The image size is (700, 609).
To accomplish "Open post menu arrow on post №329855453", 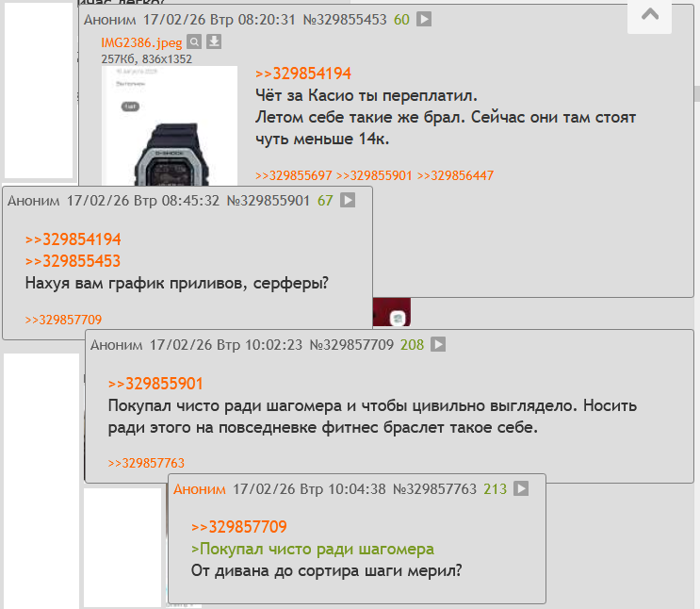I will 424,19.
